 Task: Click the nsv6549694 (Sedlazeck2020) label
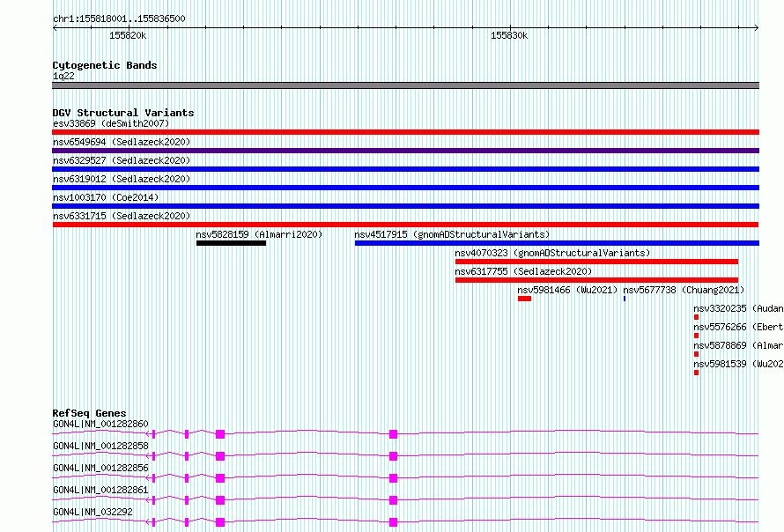(122, 142)
